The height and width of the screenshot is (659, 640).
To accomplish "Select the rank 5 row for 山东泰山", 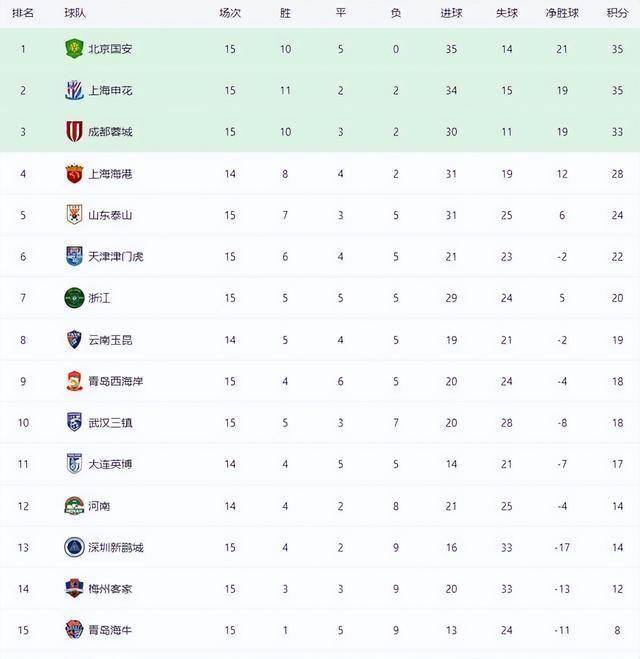I will click(320, 215).
